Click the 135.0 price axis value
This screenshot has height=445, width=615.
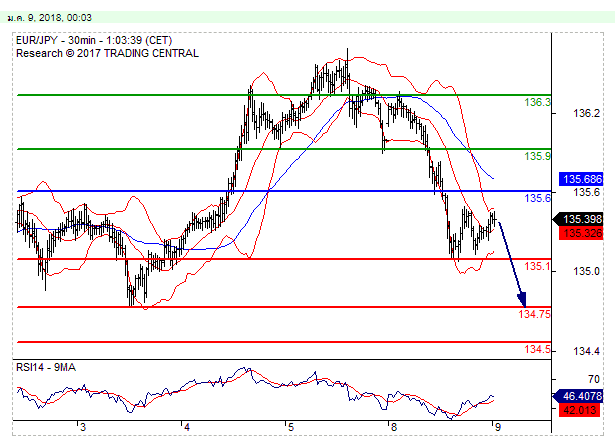click(x=586, y=271)
